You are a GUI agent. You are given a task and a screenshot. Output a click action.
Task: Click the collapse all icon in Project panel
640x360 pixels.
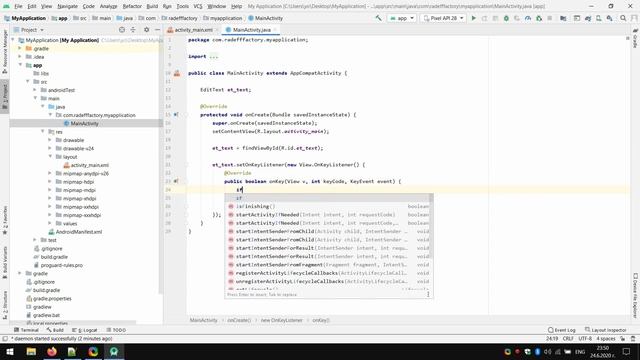pos(133,30)
